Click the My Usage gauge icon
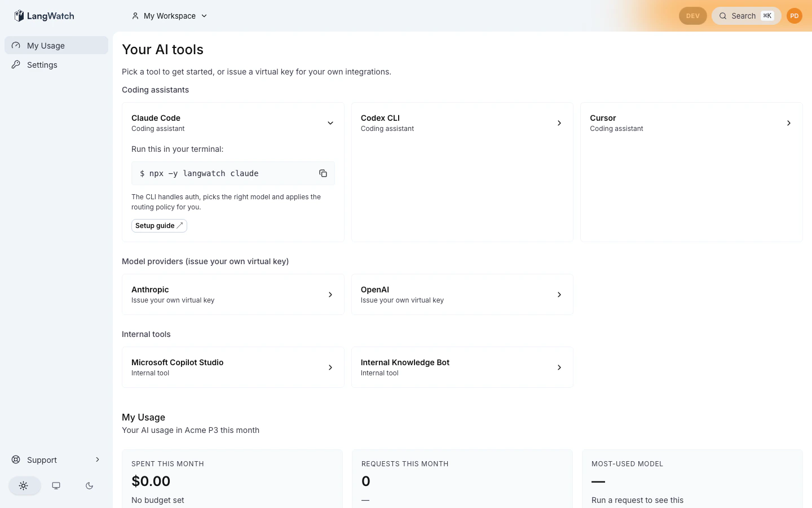Image resolution: width=812 pixels, height=508 pixels. pos(16,45)
